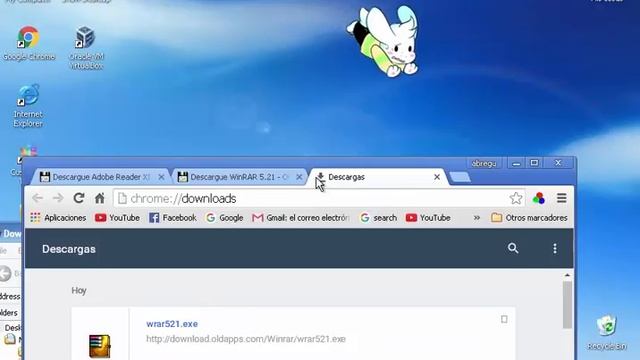Click downloads page scrollbar thumb
This screenshot has height=360, width=640.
[x=567, y=304]
